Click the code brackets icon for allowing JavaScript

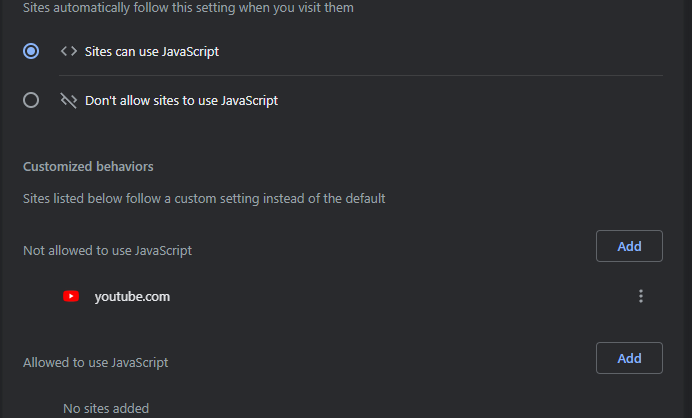click(x=69, y=51)
